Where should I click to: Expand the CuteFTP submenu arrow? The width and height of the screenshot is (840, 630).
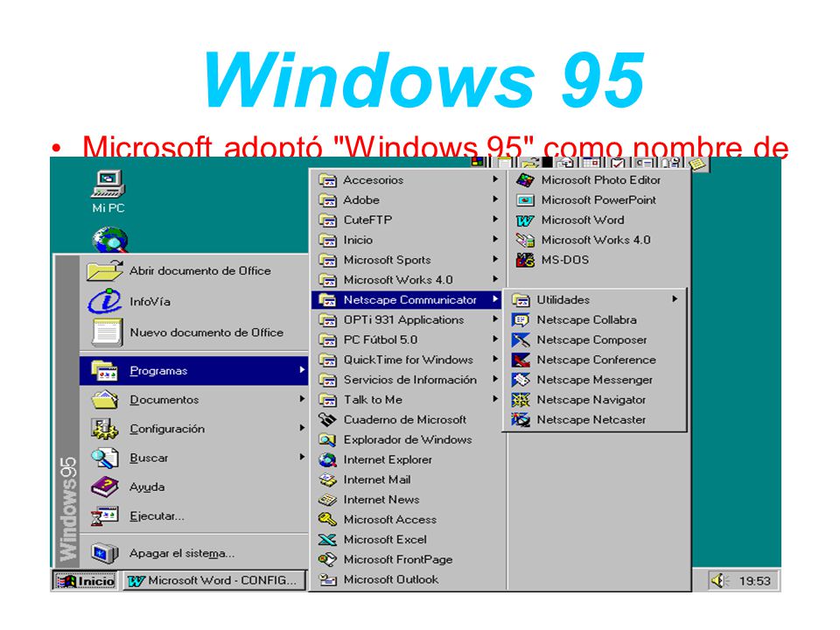[x=495, y=219]
